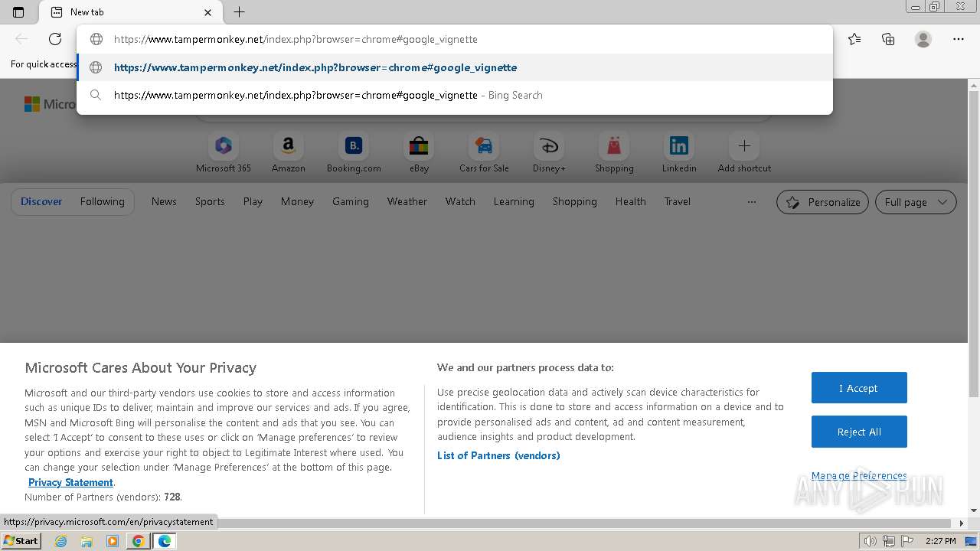Click the Personalize button

[x=822, y=202]
